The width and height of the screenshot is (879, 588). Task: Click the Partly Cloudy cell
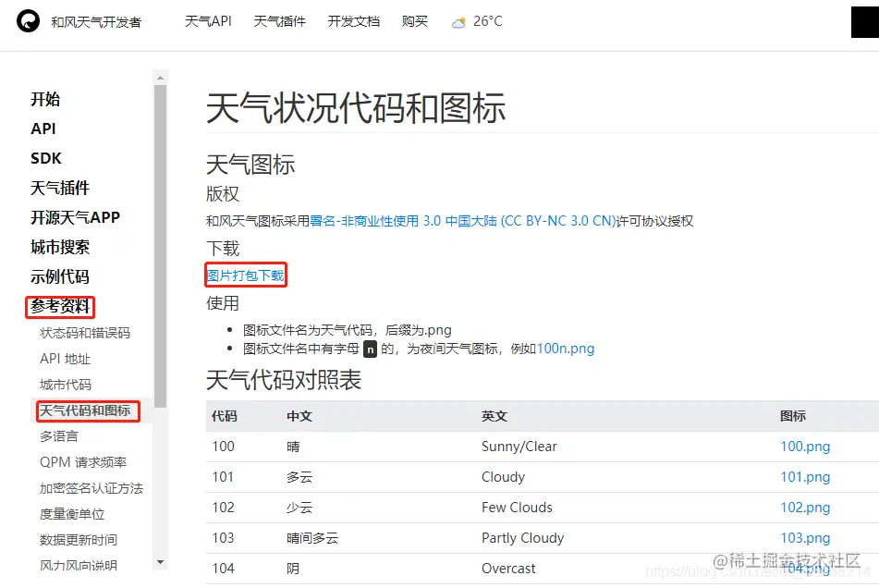pyautogui.click(x=522, y=538)
